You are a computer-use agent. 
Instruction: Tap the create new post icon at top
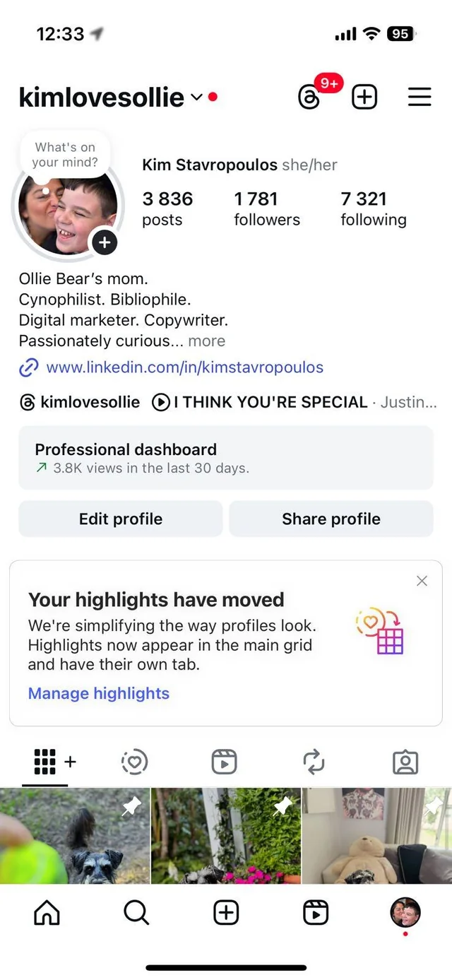tap(364, 98)
